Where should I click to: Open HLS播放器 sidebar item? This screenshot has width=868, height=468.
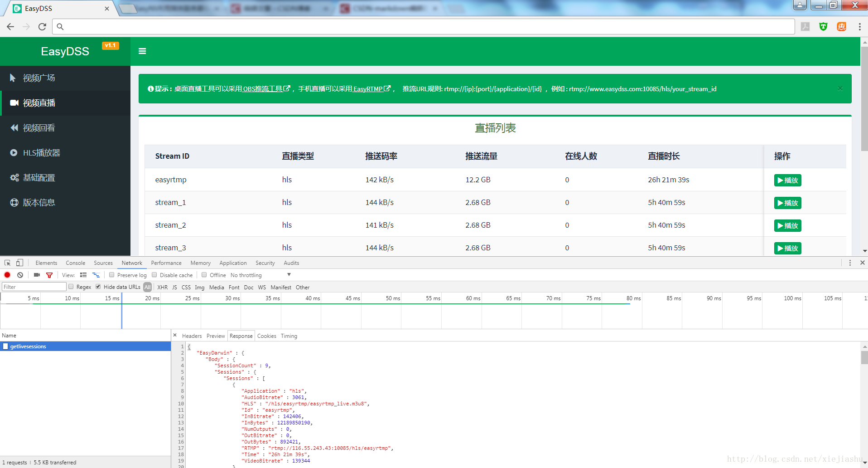pos(65,153)
